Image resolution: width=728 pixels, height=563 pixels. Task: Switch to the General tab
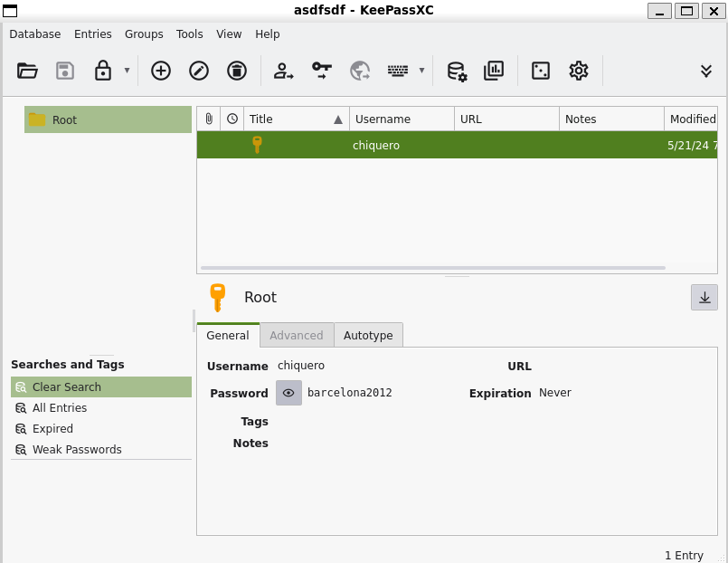pos(228,336)
